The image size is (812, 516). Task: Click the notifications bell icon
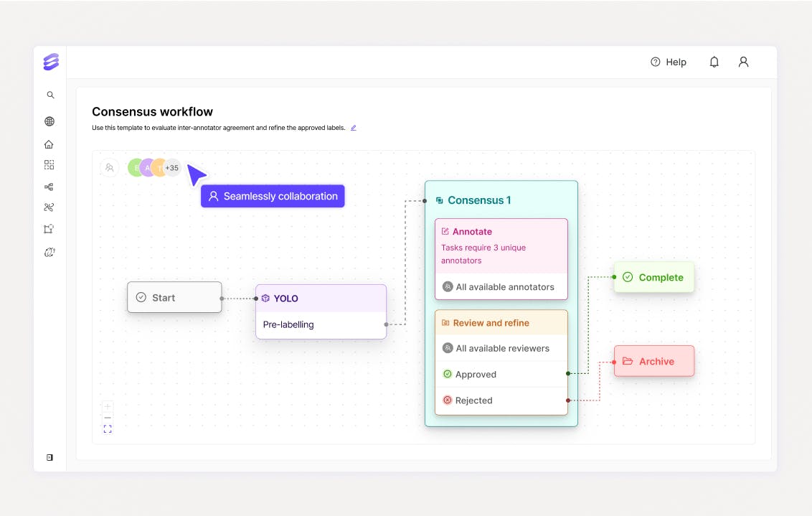tap(714, 62)
